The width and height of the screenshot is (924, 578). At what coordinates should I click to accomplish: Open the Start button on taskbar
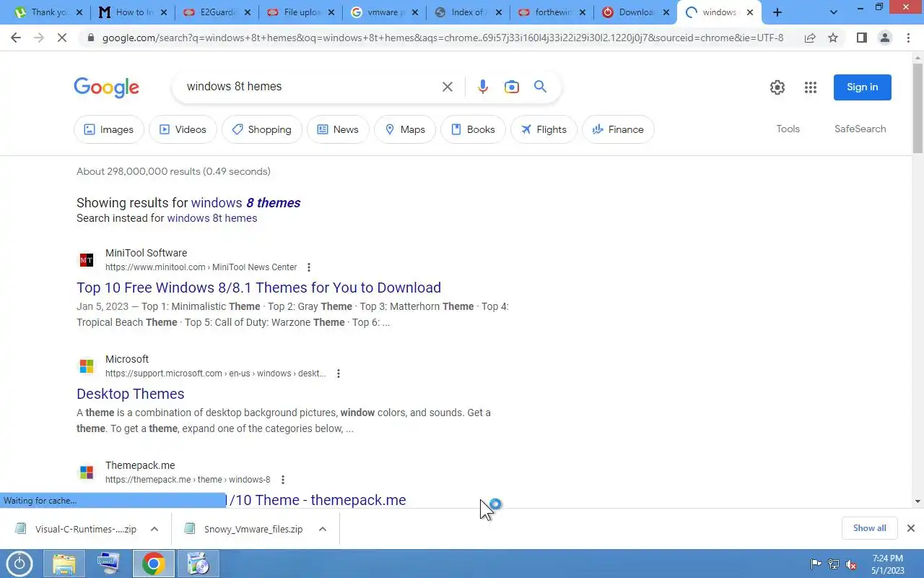coord(19,564)
